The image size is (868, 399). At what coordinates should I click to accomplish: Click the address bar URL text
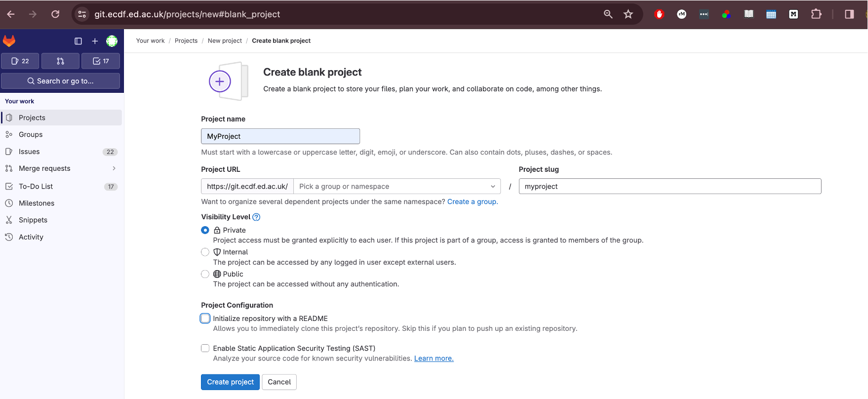tap(187, 14)
